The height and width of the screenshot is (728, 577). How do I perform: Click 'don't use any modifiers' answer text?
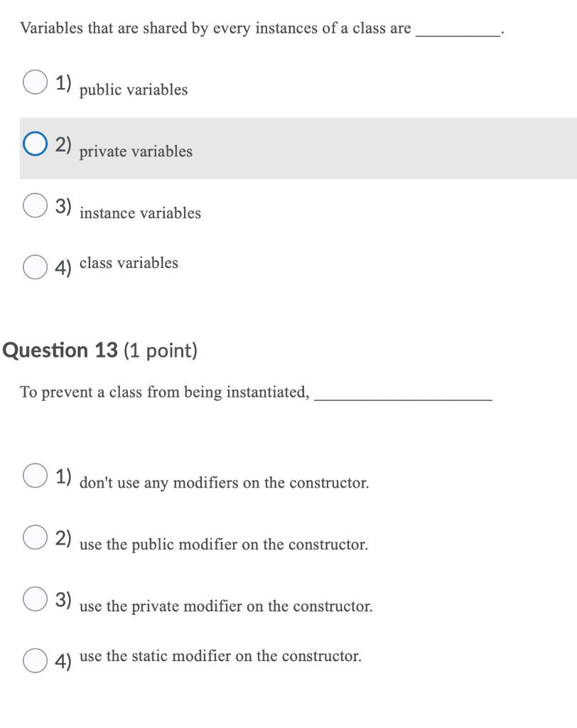[225, 483]
